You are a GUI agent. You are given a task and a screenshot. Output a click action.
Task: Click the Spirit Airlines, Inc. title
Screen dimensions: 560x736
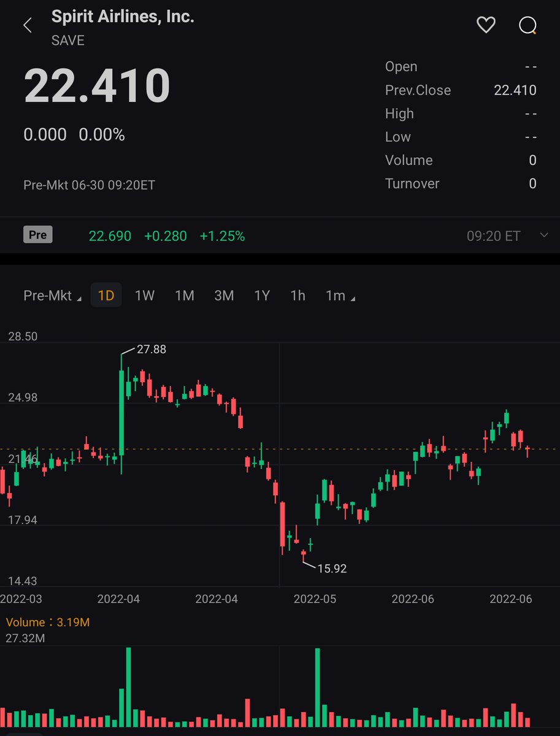pyautogui.click(x=123, y=17)
